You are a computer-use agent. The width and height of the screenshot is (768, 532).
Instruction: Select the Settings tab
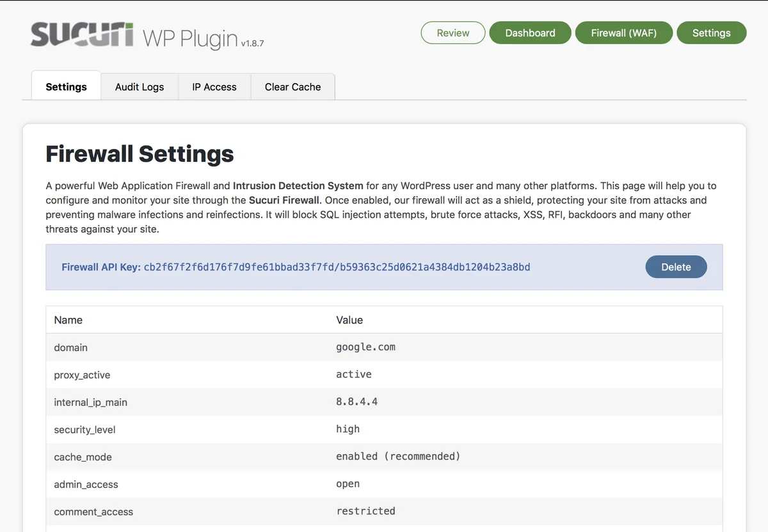(x=66, y=86)
